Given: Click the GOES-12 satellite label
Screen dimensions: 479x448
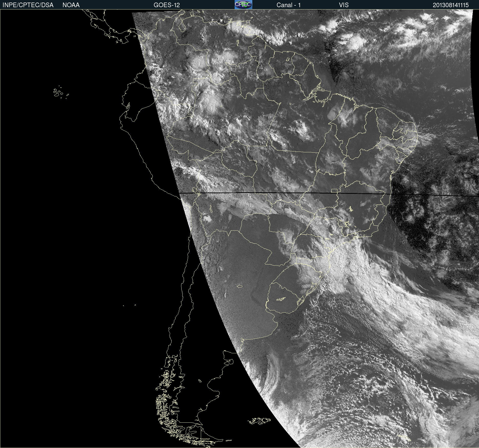Looking at the screenshot, I should coord(167,5).
